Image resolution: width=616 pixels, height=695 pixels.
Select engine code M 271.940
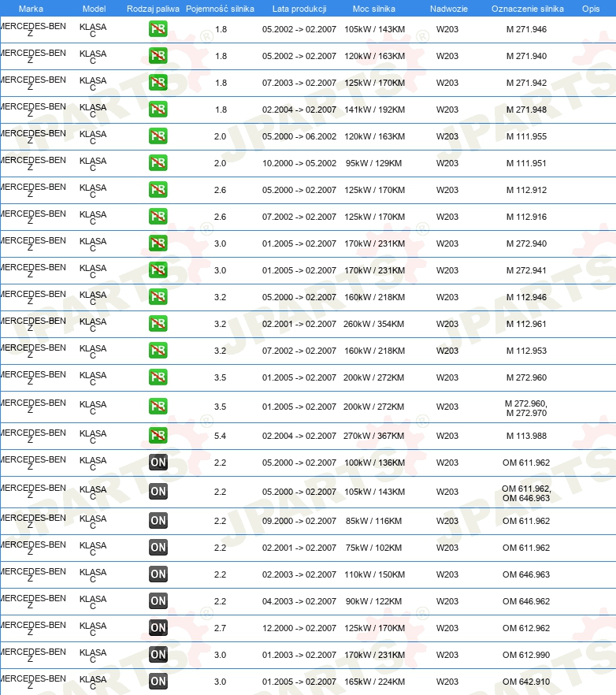526,56
